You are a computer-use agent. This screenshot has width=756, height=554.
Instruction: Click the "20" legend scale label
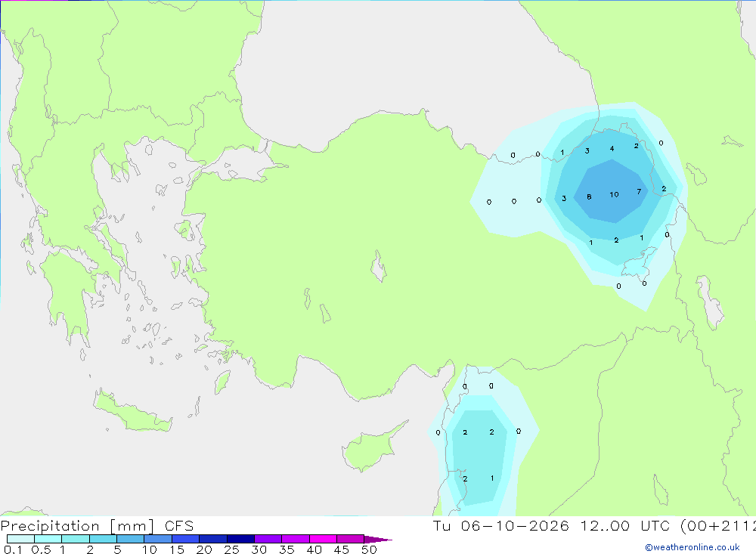pyautogui.click(x=204, y=549)
